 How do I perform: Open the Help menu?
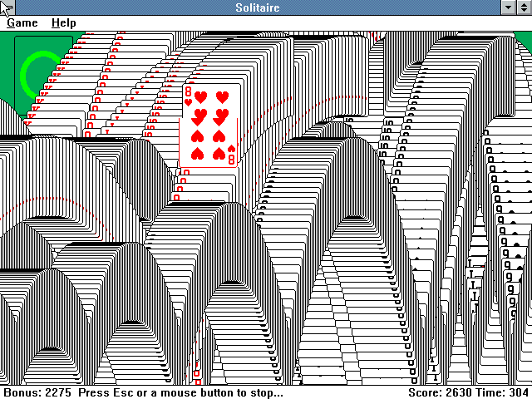point(63,23)
